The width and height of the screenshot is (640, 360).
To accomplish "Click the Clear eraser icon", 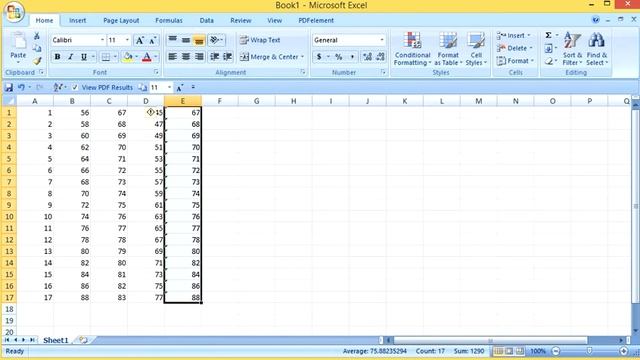I will coord(549,61).
